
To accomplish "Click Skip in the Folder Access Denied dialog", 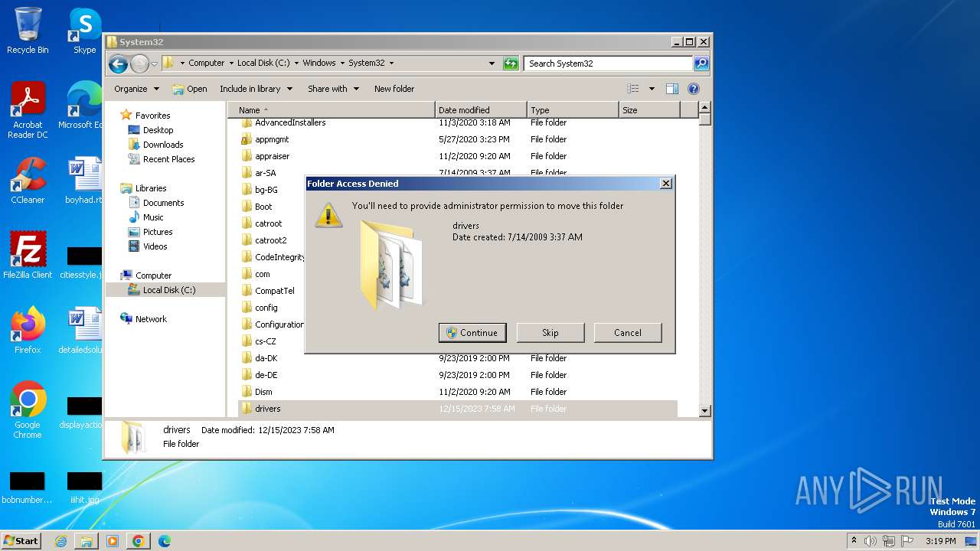I will pos(550,332).
